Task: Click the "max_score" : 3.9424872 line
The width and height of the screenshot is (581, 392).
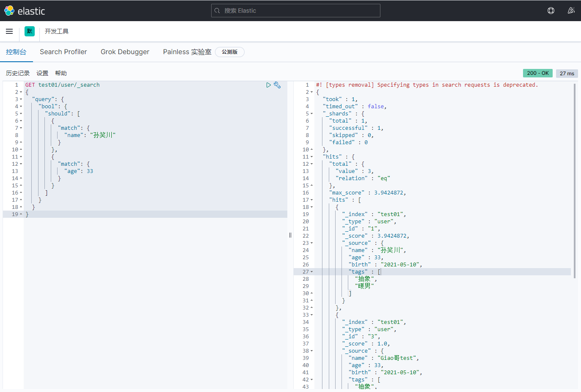Action: (368, 193)
